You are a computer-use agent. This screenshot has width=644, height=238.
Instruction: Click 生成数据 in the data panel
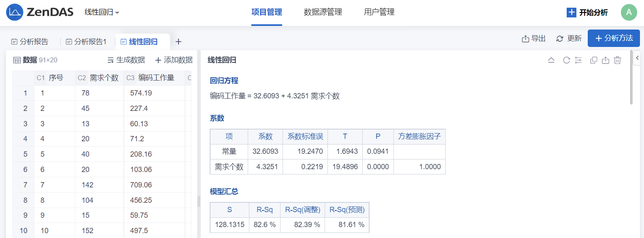(x=126, y=60)
